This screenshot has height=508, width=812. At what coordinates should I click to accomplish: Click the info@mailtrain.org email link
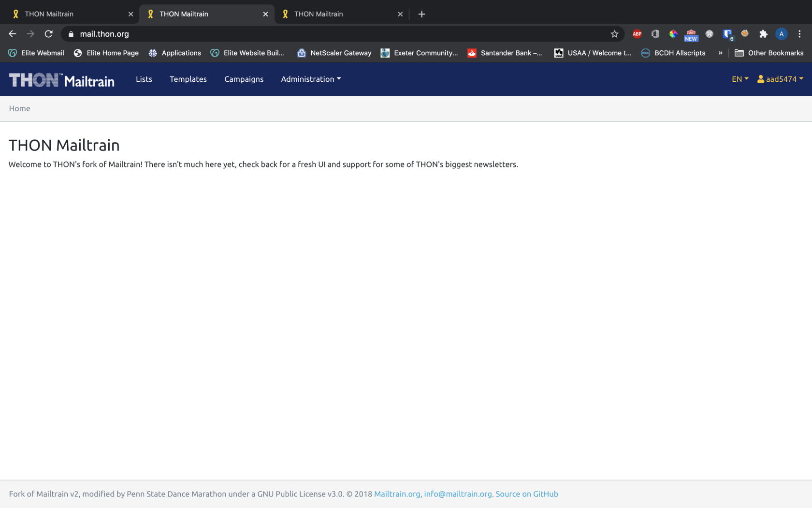click(458, 494)
